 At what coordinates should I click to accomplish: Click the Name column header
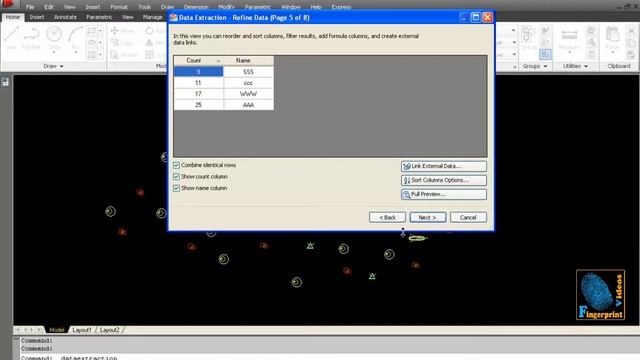point(249,60)
